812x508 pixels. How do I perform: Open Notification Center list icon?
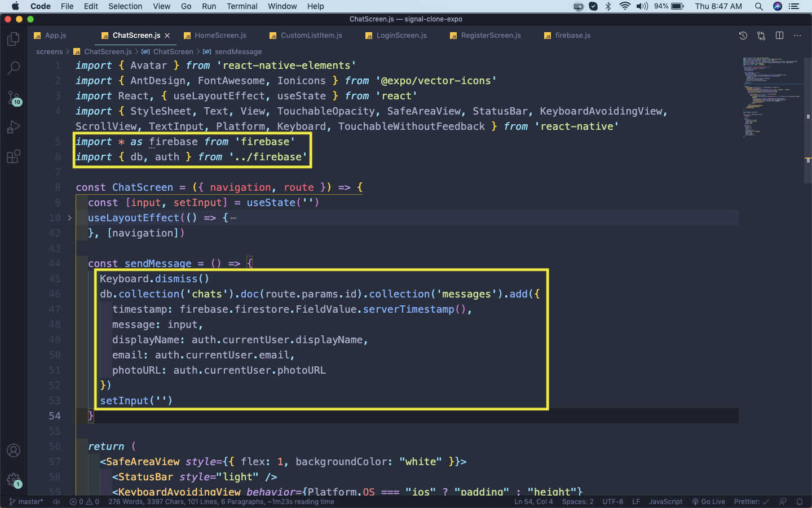[x=795, y=6]
